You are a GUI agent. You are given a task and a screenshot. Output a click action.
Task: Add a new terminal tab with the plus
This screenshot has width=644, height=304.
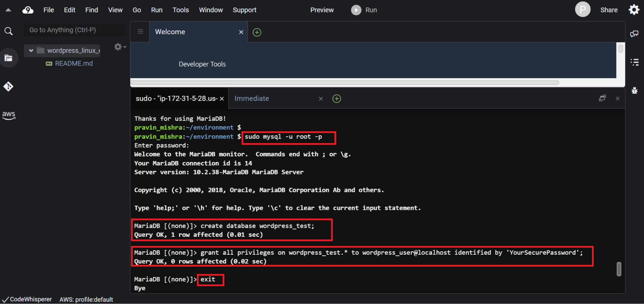pyautogui.click(x=337, y=99)
